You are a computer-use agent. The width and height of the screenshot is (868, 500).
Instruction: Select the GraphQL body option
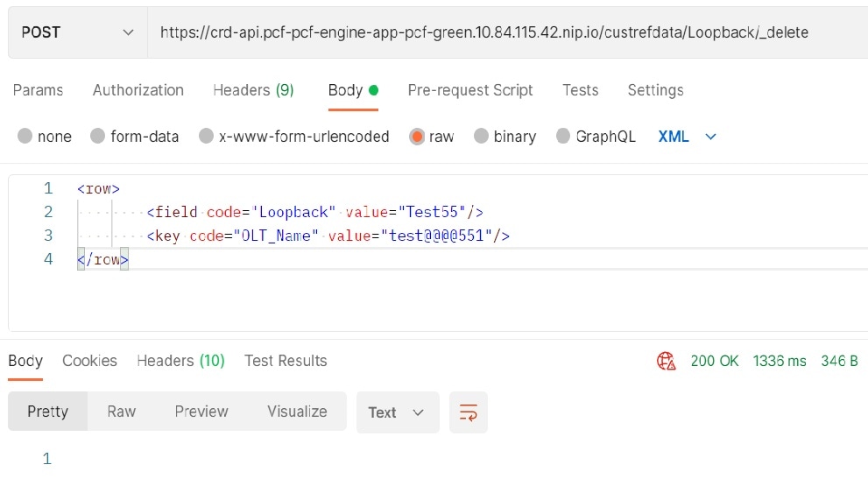562,137
